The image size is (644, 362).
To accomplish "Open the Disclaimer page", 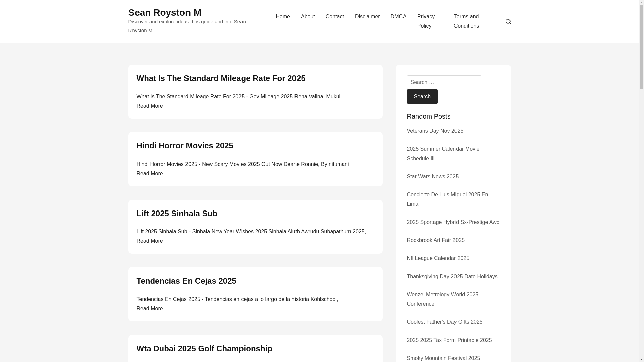I will coord(367,17).
